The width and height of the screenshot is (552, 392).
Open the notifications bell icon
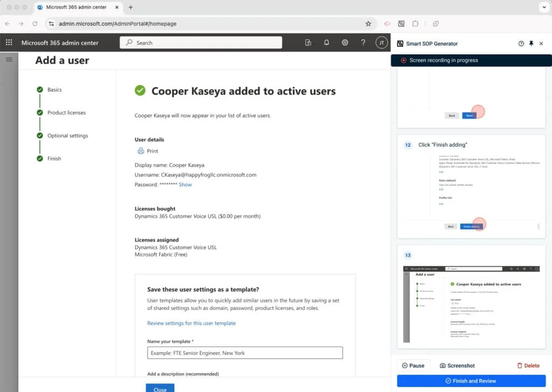326,43
